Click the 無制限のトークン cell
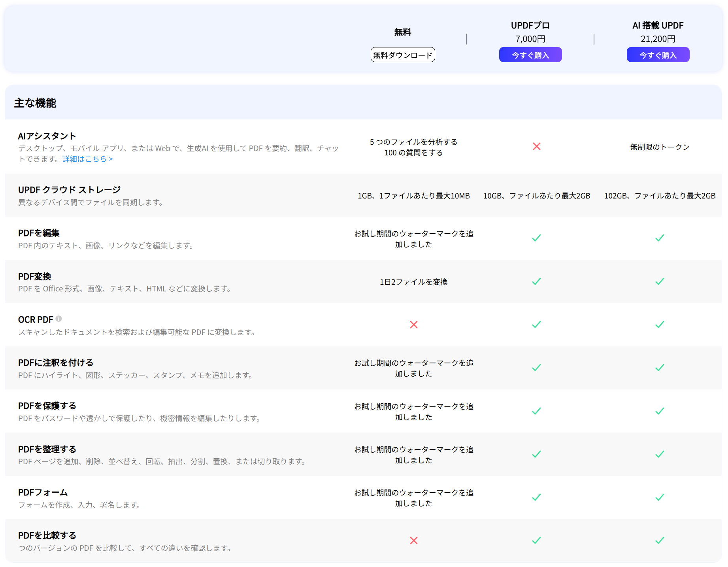Image resolution: width=728 pixels, height=567 pixels. pos(660,147)
